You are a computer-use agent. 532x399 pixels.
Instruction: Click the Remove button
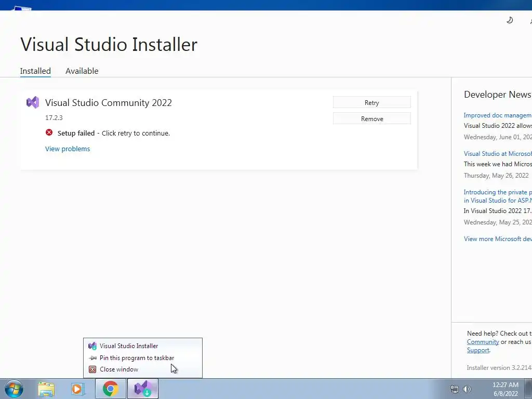372,119
